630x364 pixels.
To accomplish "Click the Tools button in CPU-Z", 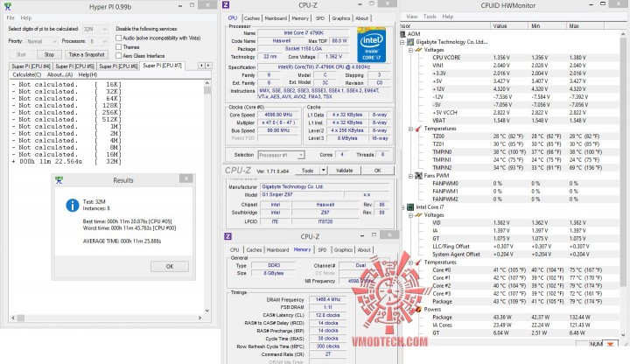I will click(307, 171).
